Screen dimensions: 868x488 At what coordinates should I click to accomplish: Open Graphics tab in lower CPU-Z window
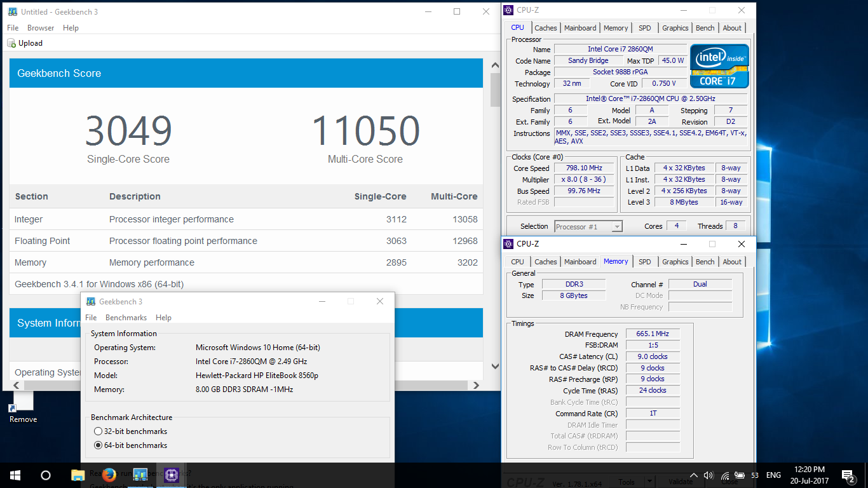(675, 262)
